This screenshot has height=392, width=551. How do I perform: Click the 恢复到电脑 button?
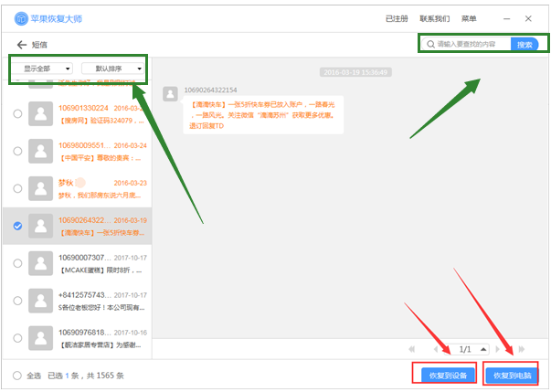pos(512,376)
